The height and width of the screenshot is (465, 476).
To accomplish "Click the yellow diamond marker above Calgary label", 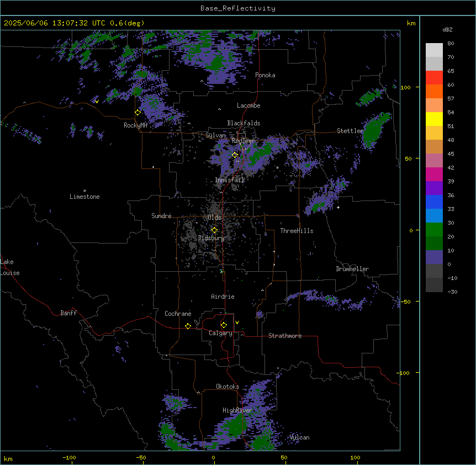I will pyautogui.click(x=224, y=325).
